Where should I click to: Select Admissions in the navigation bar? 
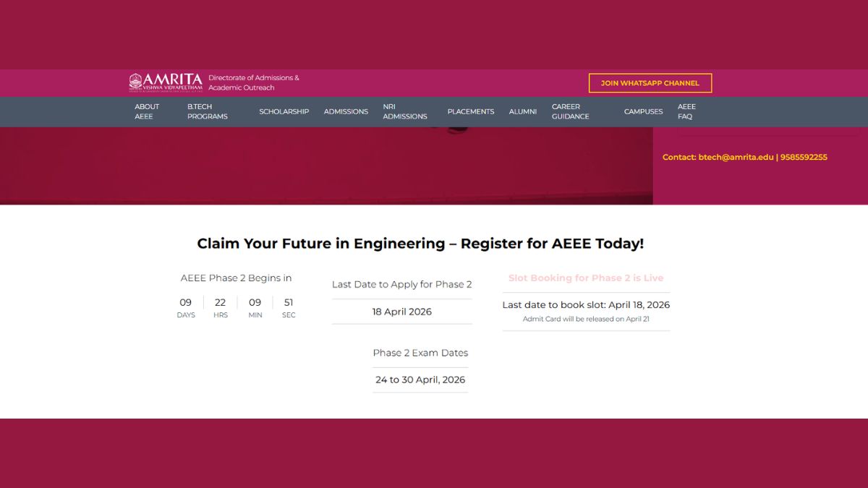pos(346,111)
